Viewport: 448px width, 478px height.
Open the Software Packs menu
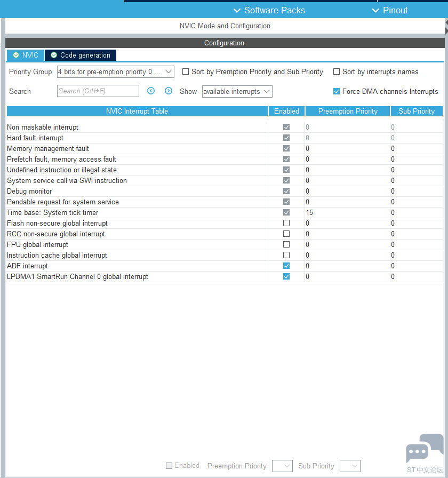tap(269, 10)
